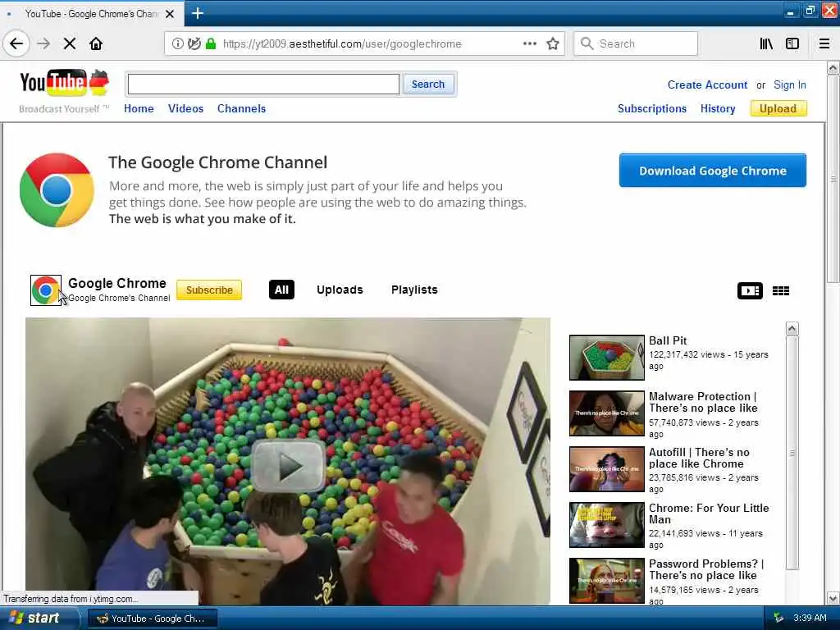This screenshot has width=840, height=630.
Task: Open the browser home page icon
Action: click(96, 43)
